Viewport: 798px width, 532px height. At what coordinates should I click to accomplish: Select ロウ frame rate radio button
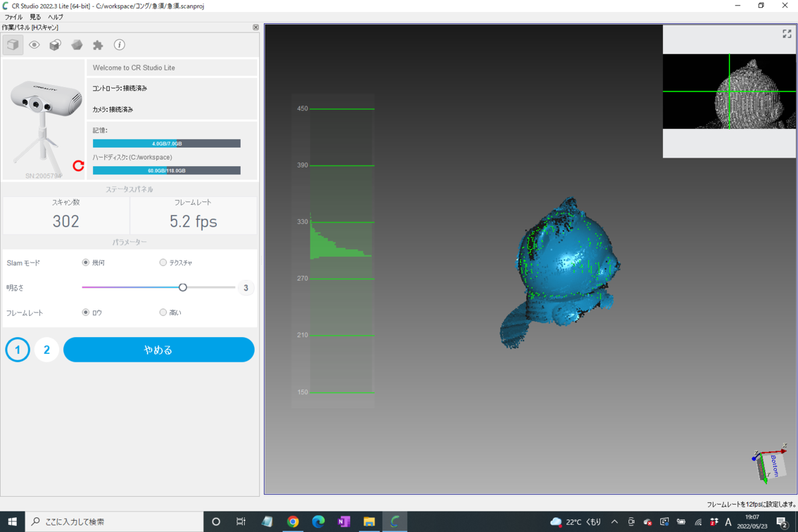coord(85,313)
